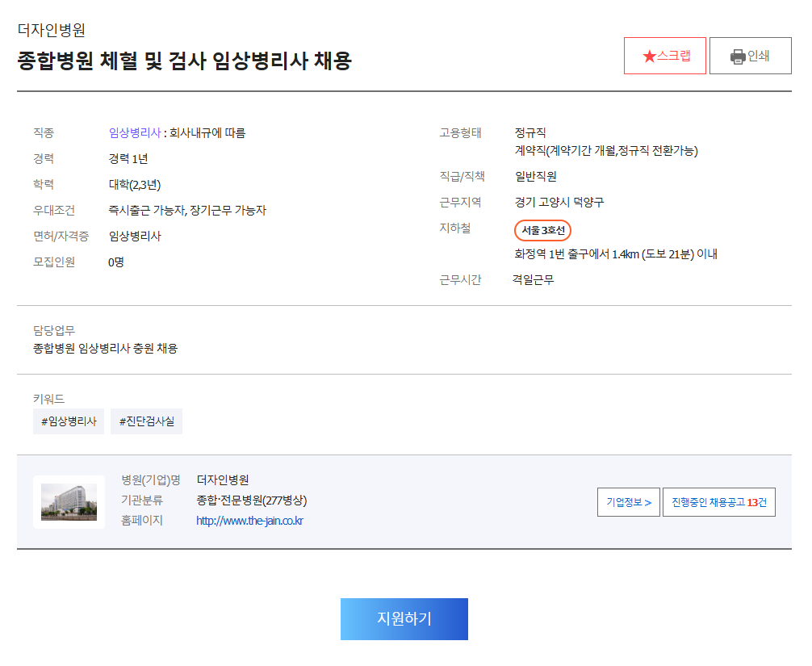Click the #진단검사실 keyword tag

point(146,421)
